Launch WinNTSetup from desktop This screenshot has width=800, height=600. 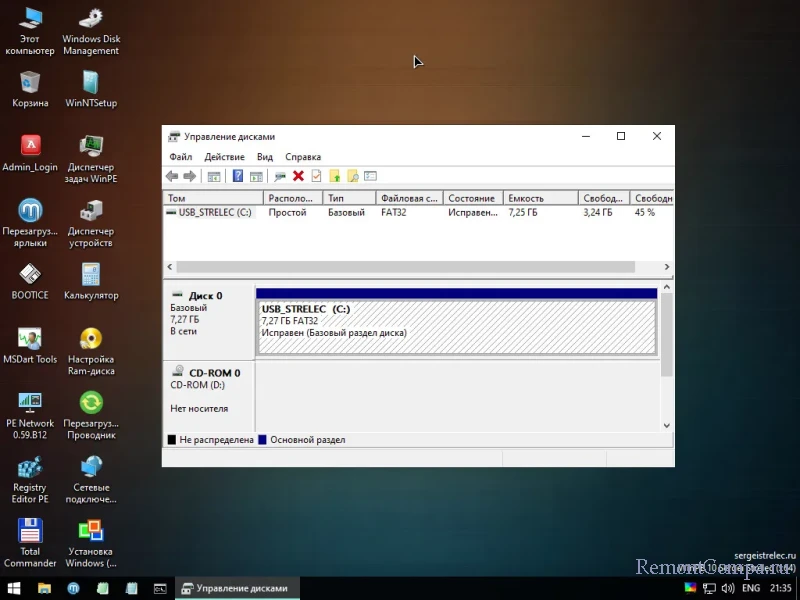pyautogui.click(x=91, y=83)
